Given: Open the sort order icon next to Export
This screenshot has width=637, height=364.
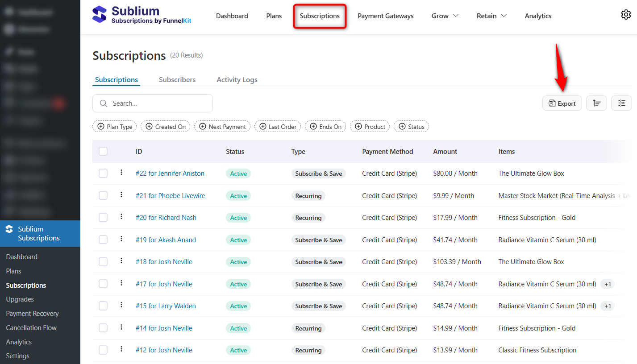Looking at the screenshot, I should (596, 103).
